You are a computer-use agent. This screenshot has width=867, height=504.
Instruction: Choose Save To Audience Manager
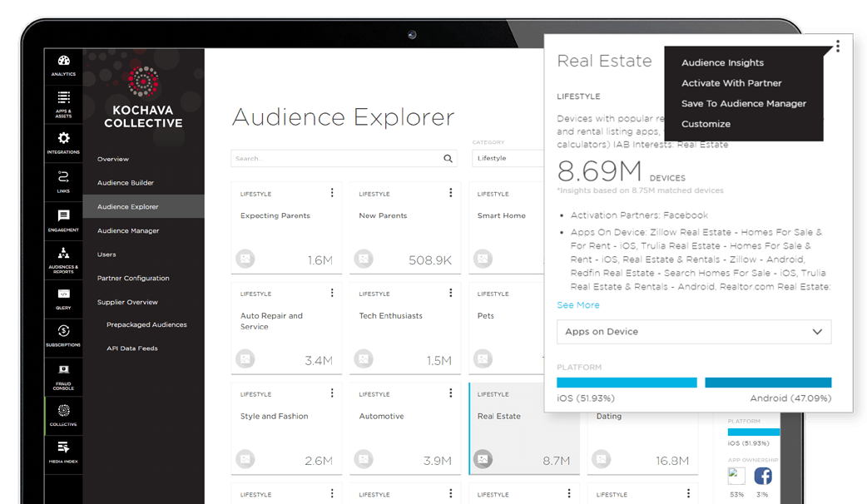tap(743, 103)
